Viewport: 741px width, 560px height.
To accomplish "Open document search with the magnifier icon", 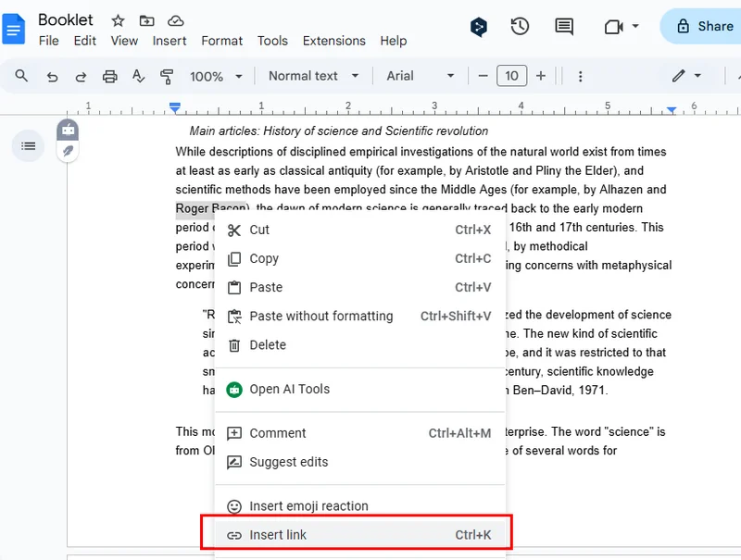I will click(20, 76).
